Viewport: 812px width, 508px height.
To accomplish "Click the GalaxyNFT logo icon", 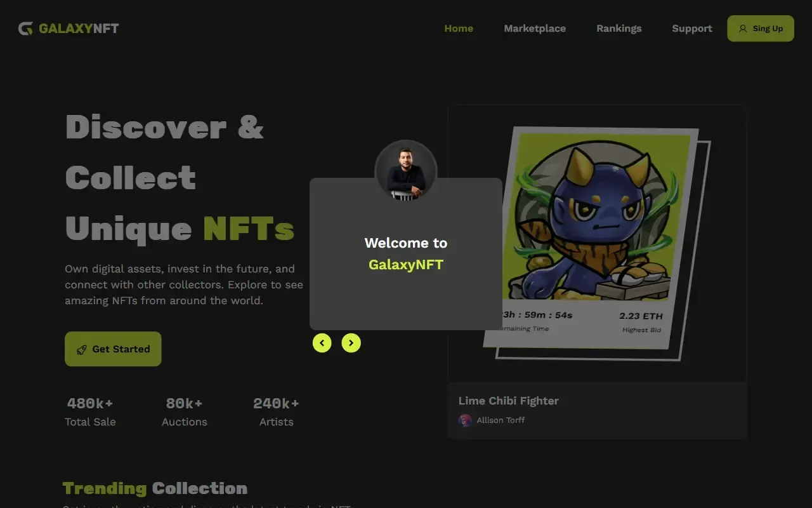I will (x=25, y=29).
